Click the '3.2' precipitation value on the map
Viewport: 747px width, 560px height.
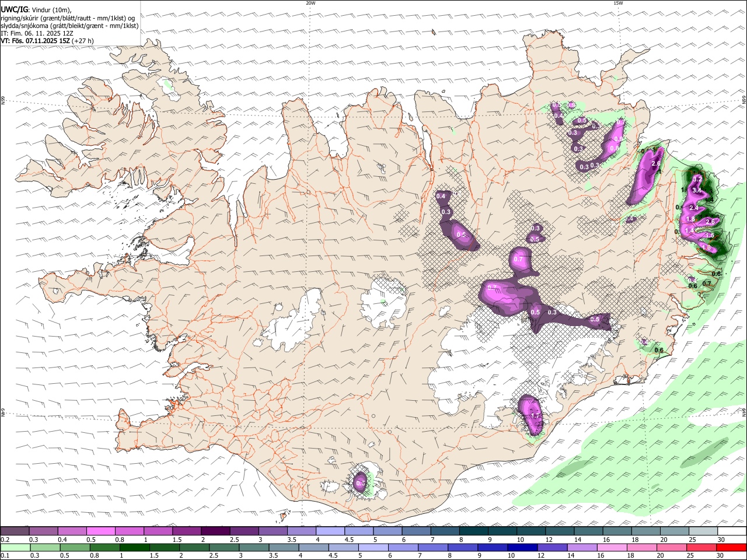(697, 179)
